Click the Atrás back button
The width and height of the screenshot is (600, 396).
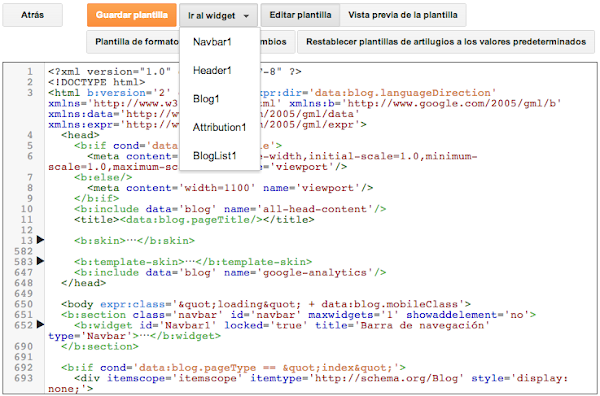click(32, 15)
